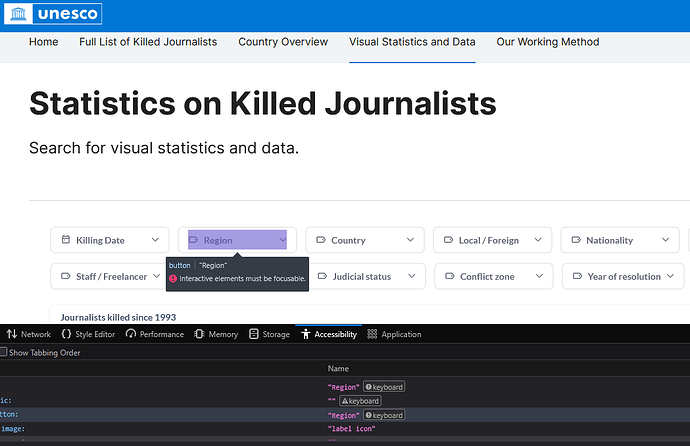Open the Year of resolution filter dropdown

tap(623, 276)
